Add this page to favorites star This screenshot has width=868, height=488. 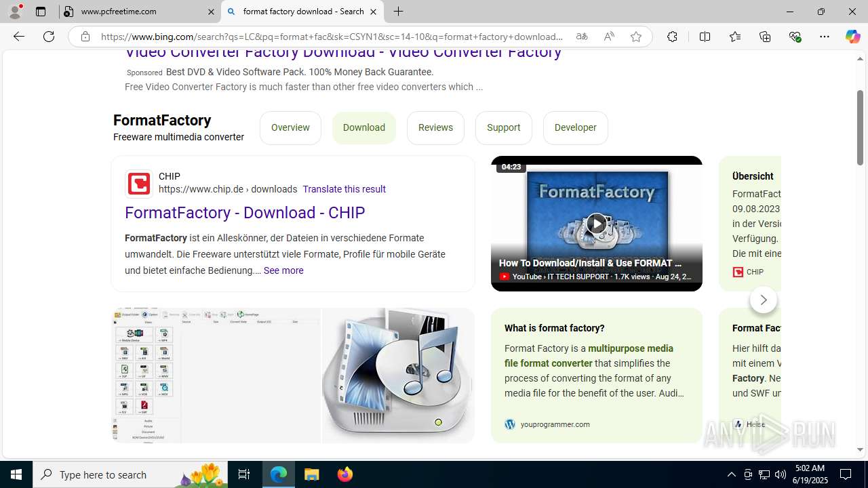636,37
